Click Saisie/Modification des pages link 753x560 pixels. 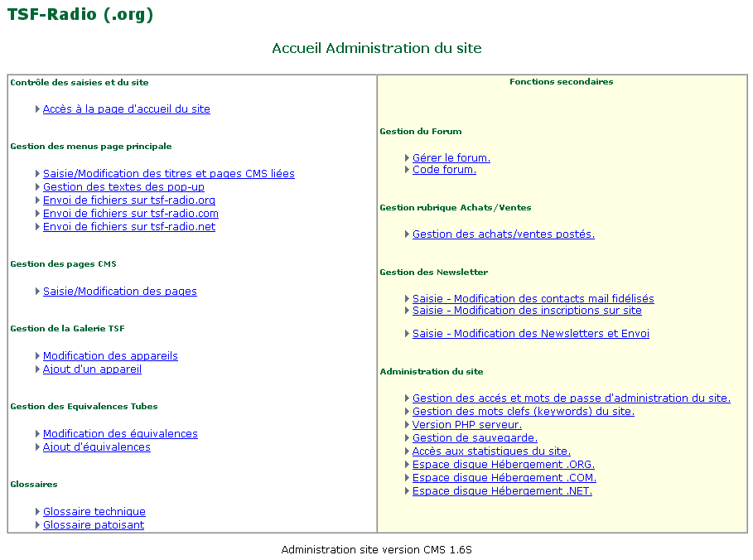pyautogui.click(x=119, y=291)
